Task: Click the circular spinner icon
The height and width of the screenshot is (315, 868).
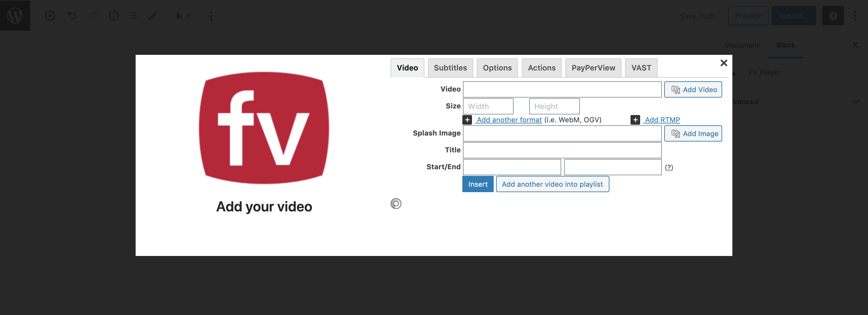Action: pos(396,204)
